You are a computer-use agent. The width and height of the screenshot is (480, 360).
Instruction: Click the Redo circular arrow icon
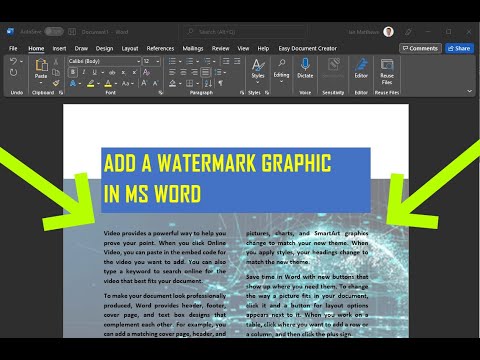pos(13,72)
